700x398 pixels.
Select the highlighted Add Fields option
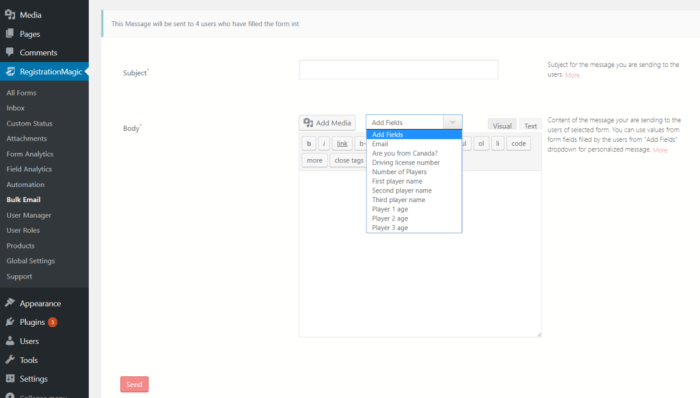tap(414, 134)
